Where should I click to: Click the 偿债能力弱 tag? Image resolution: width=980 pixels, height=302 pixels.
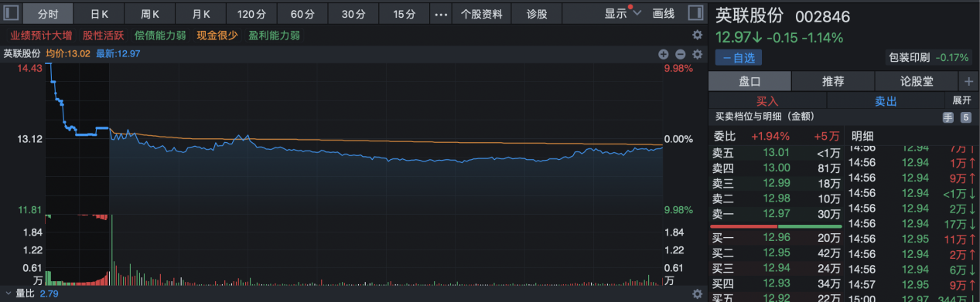pos(161,36)
